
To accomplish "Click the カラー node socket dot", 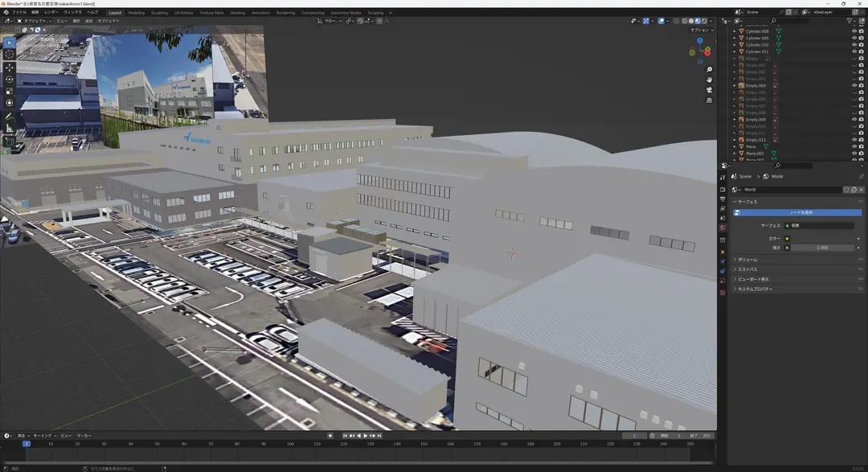I will click(787, 239).
